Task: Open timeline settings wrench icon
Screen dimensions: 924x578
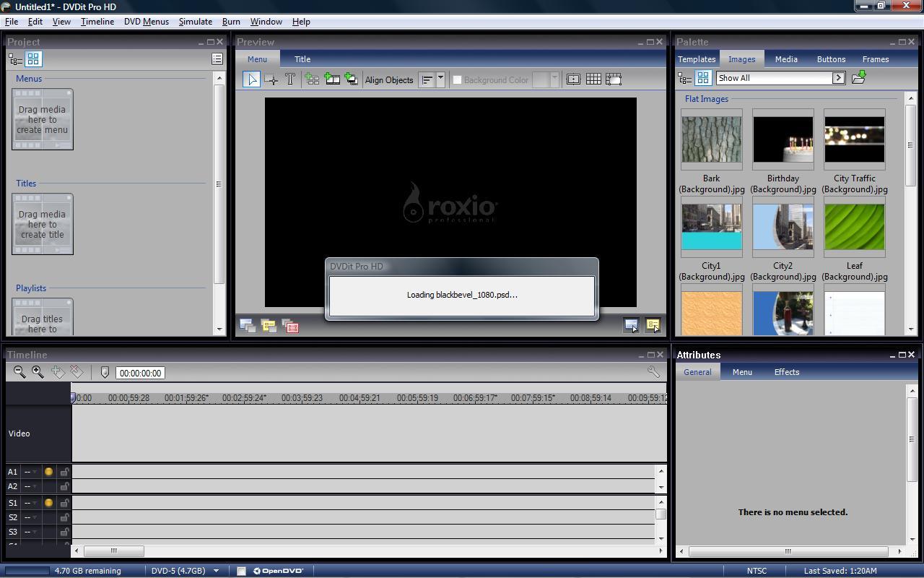Action: (653, 372)
